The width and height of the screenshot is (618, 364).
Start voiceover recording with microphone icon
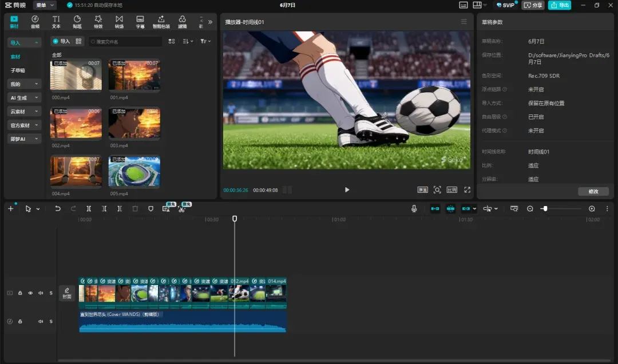[414, 209]
